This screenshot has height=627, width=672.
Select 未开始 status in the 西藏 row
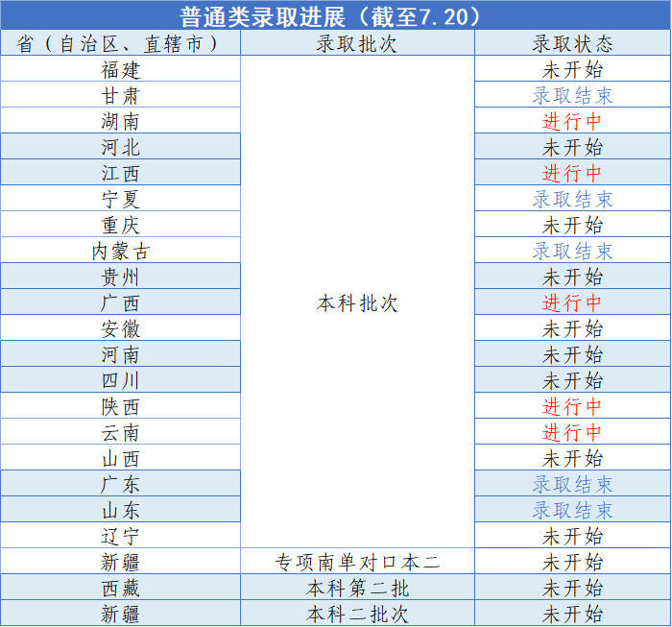coord(572,587)
